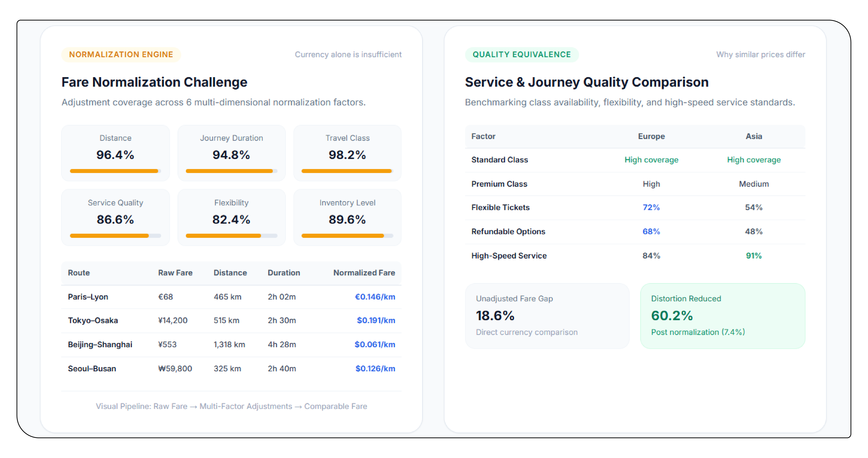
Task: Click the Visual Pipeline footer caption
Action: [x=231, y=406]
